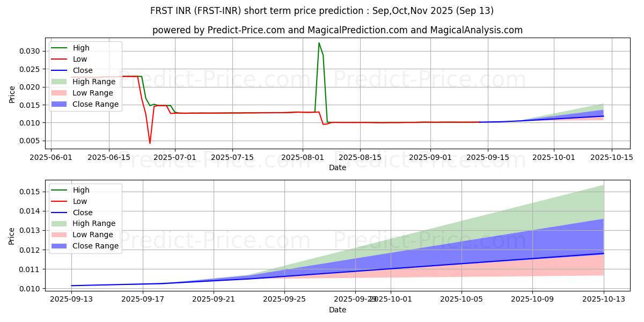Click the Low Range swatch in top legend
The image size is (644, 322).
point(61,93)
